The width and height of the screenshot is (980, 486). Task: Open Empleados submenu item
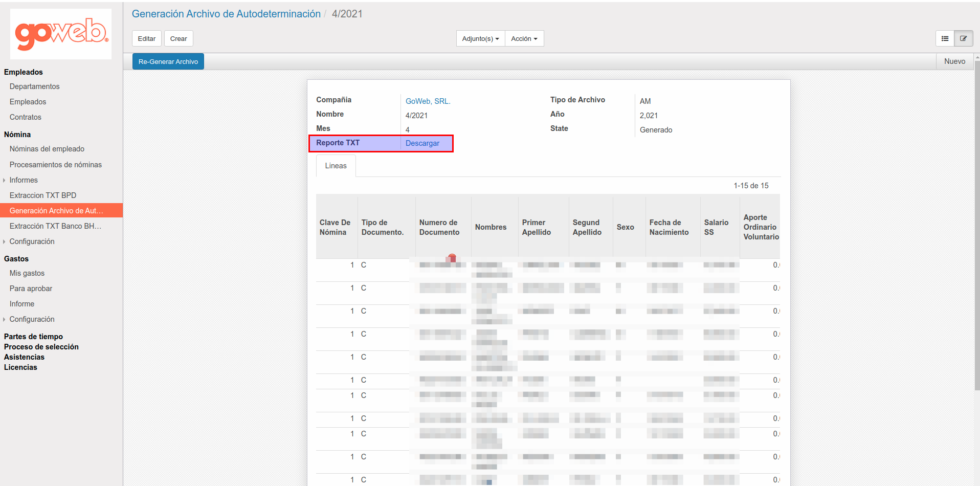click(28, 102)
